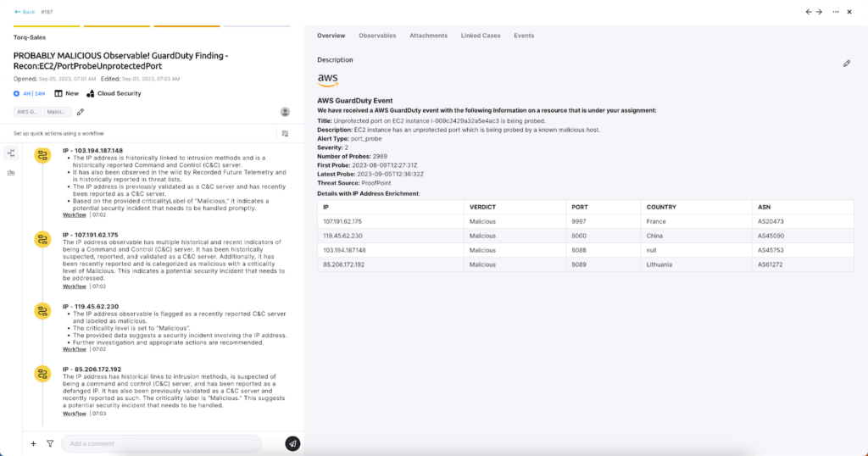Go to the next case with right arrow
The height and width of the screenshot is (456, 868).
coord(820,12)
